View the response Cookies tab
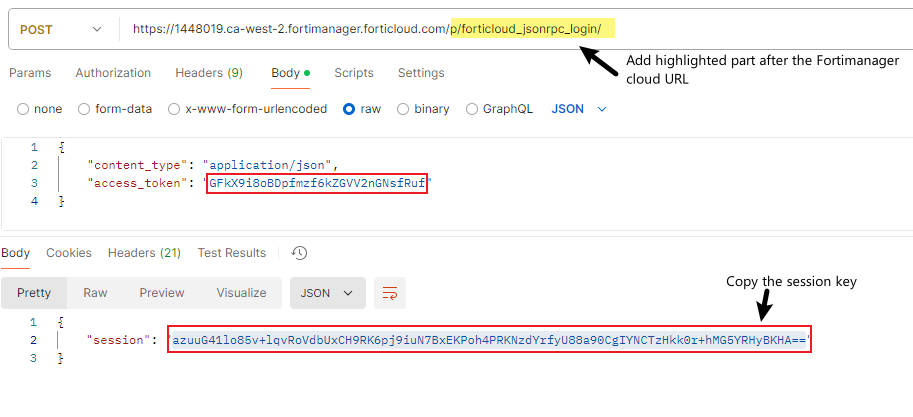913x417 pixels. (x=69, y=253)
